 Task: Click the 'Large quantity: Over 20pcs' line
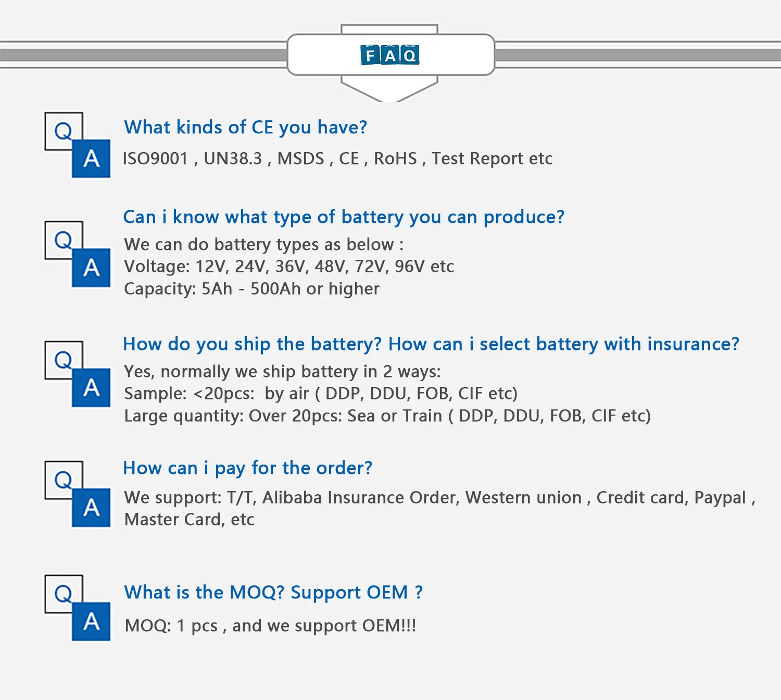387,416
